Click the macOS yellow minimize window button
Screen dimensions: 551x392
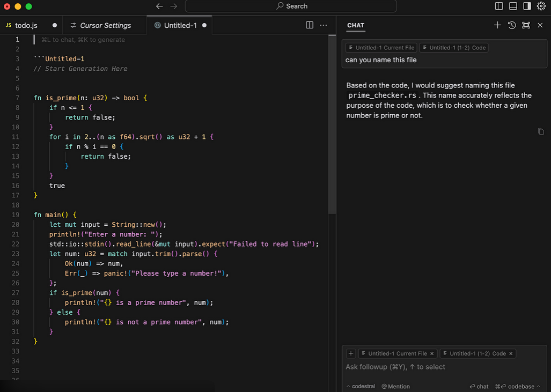pos(18,6)
